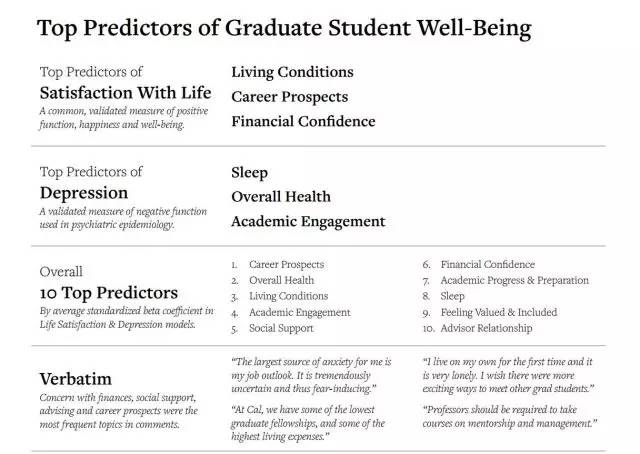640x454 pixels.
Task: Select the bold "Financial Confidence" predictor
Action: coord(303,121)
